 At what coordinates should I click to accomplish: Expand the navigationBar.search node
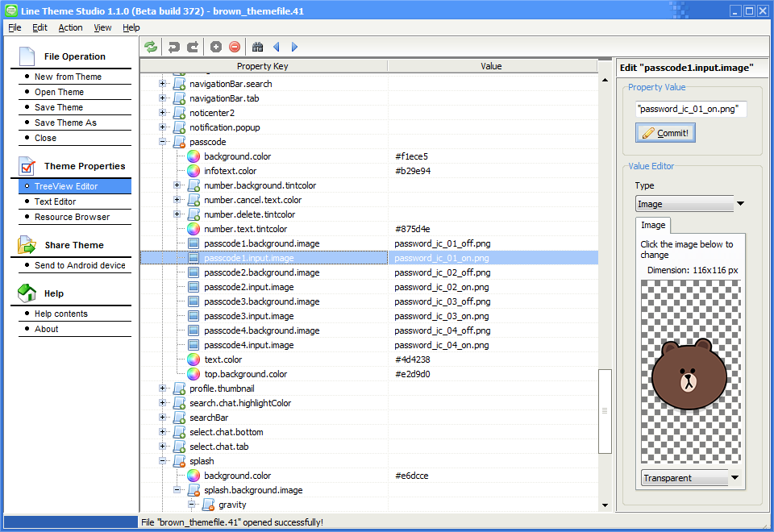164,84
